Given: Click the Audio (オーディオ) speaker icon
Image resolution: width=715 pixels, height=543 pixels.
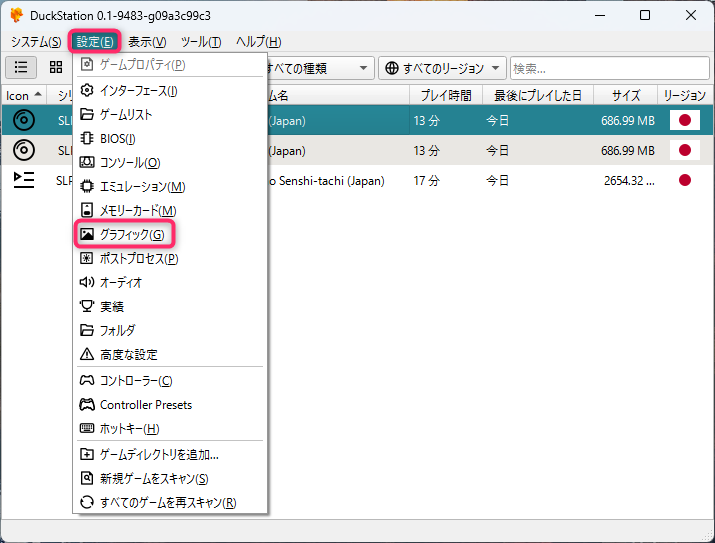Looking at the screenshot, I should (x=87, y=283).
